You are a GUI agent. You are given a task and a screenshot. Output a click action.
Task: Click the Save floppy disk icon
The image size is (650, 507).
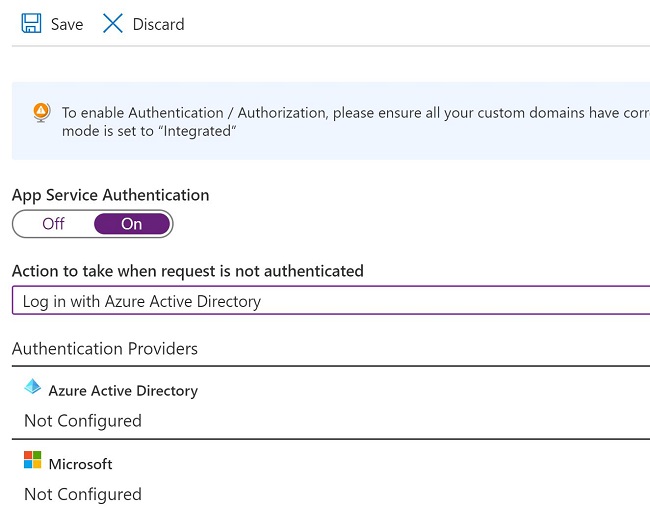[31, 23]
